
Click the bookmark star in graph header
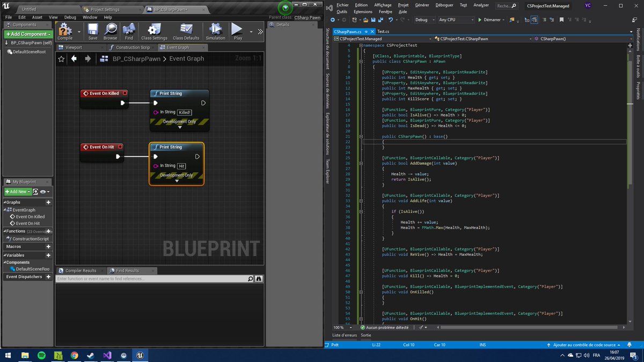click(x=61, y=58)
